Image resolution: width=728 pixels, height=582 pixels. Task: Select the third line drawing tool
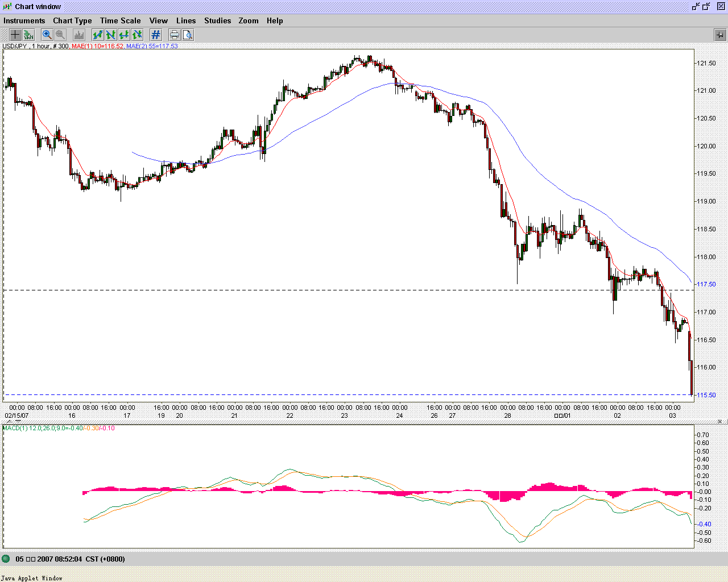tap(124, 35)
